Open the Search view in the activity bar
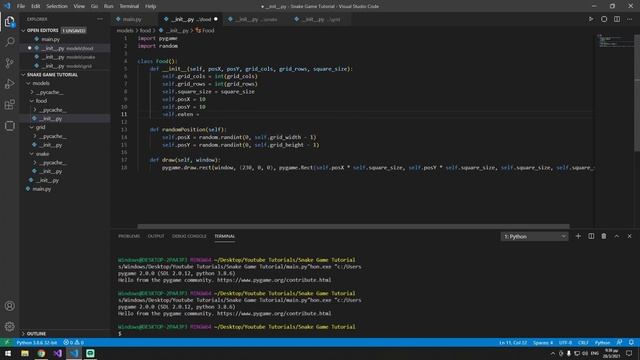The width and height of the screenshot is (640, 360). point(9,42)
